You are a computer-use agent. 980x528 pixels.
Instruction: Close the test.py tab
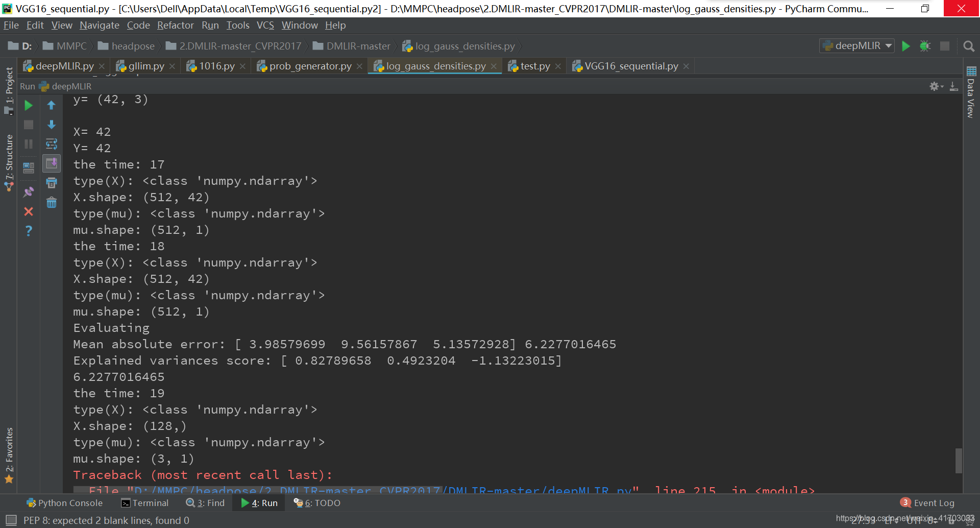[x=558, y=66]
